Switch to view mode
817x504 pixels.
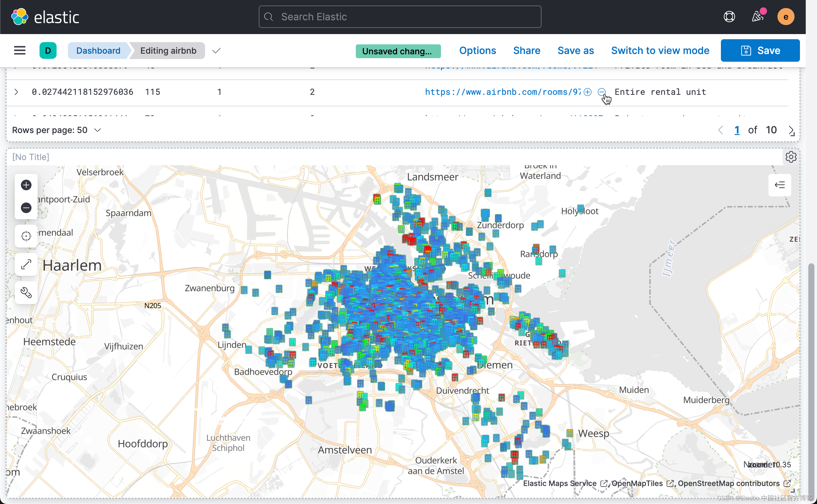[x=660, y=51]
